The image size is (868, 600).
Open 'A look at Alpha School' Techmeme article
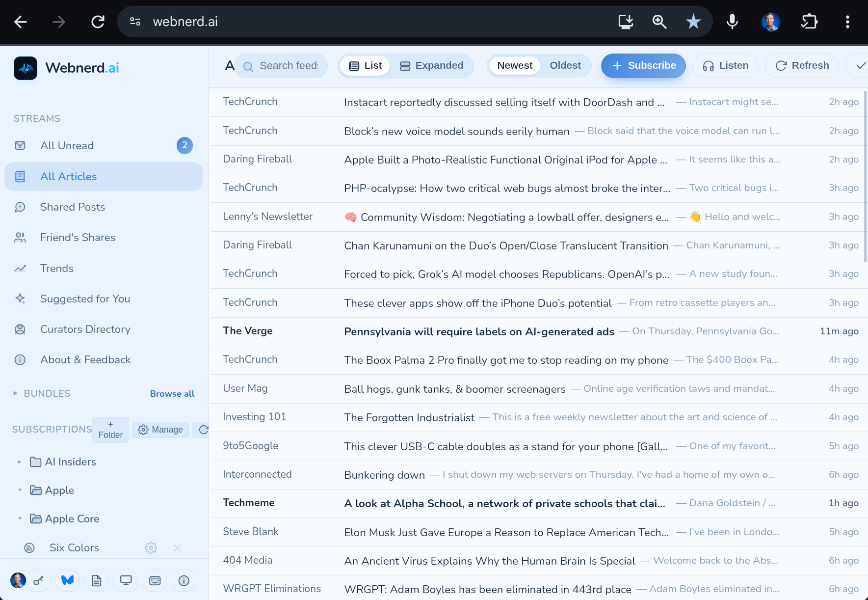click(x=539, y=503)
